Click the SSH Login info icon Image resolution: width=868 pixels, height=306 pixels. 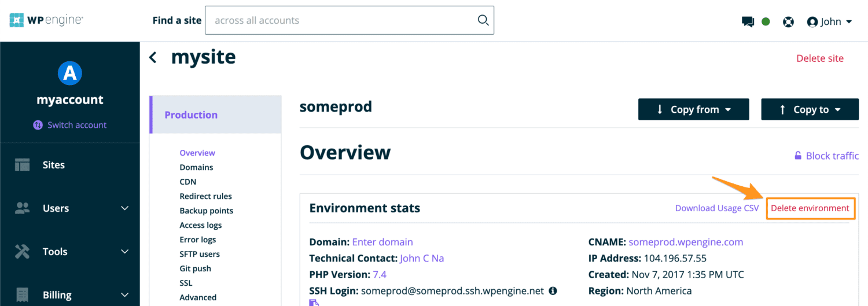(553, 290)
